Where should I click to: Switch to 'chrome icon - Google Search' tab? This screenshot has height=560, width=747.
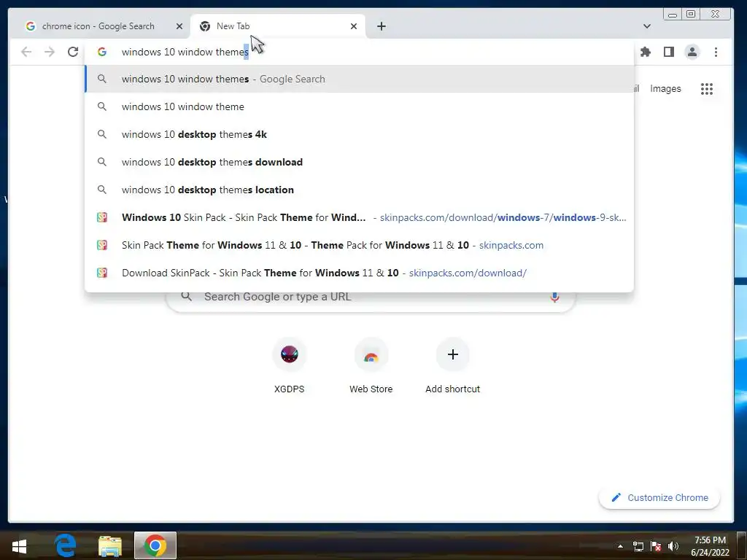click(x=98, y=26)
